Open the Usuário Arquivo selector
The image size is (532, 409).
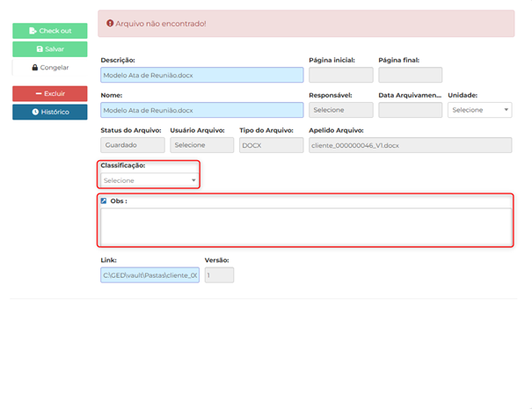202,145
